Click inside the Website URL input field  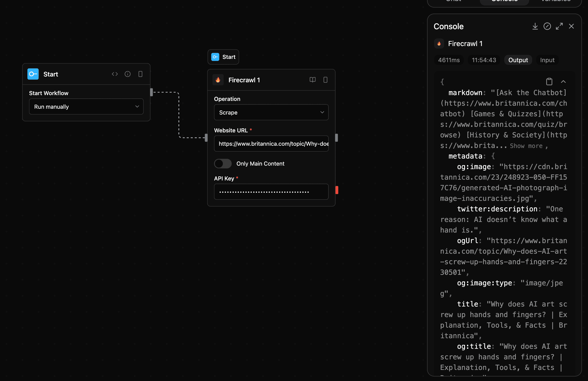click(x=271, y=143)
